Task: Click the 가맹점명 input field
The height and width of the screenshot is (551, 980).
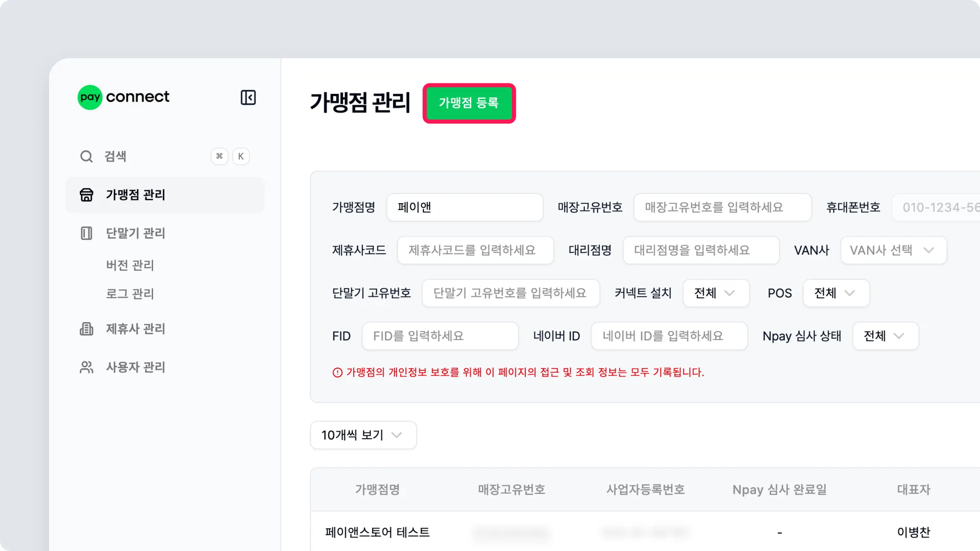Action: coord(465,207)
